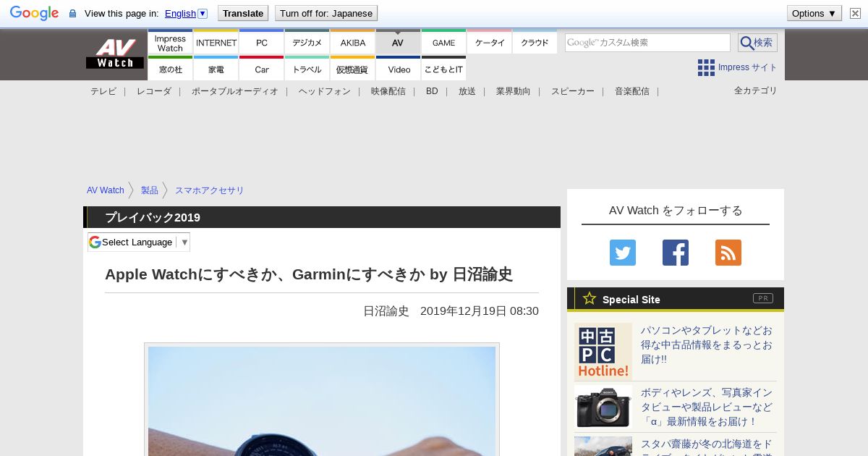The width and height of the screenshot is (868, 456).
Task: Click the magnifier 検索 search button
Action: pyautogui.click(x=757, y=43)
